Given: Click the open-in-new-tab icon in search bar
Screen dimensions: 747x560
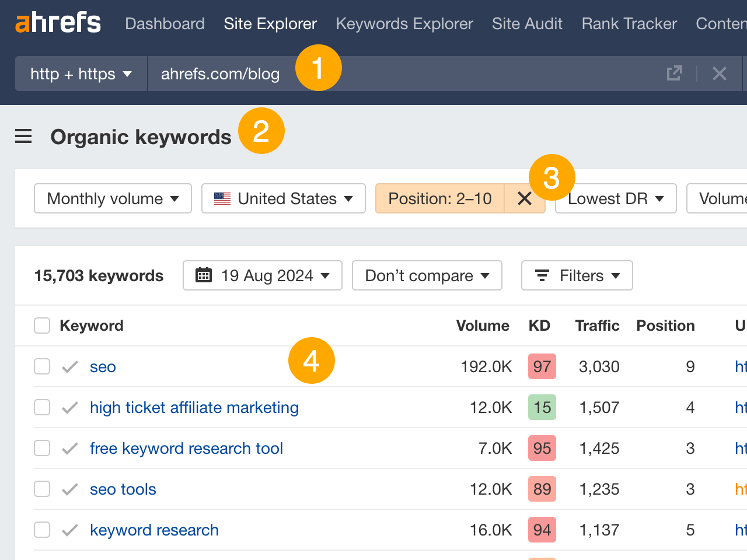Looking at the screenshot, I should tap(674, 73).
